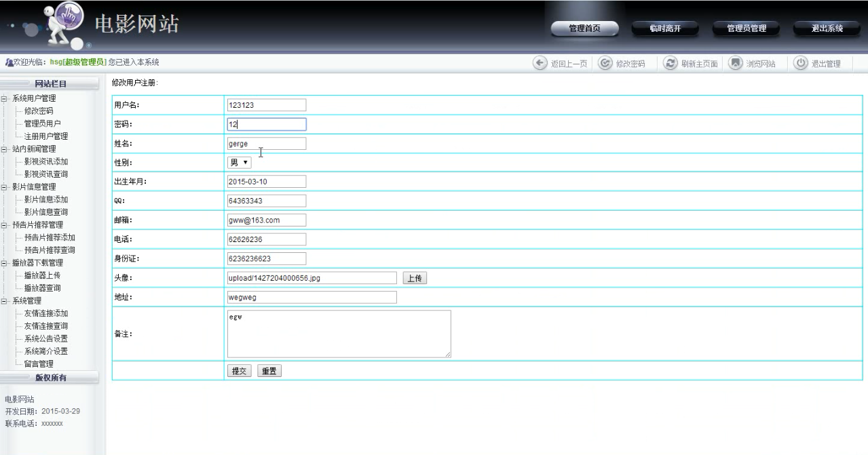The height and width of the screenshot is (455, 868).
Task: Collapse the 播放器下载管理 tree node
Action: tap(5, 263)
